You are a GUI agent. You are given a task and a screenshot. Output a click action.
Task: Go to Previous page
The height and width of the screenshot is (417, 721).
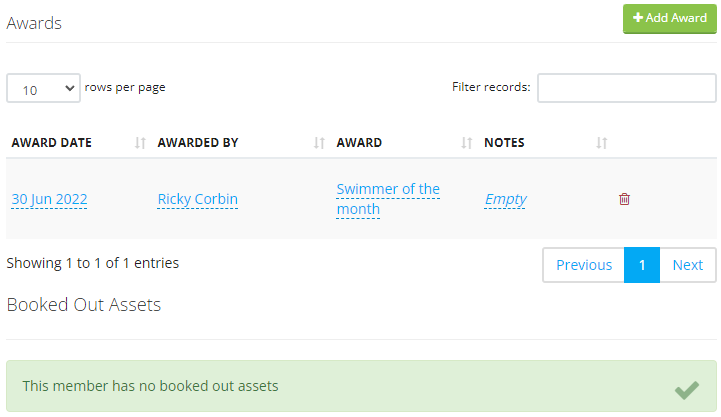tap(583, 265)
